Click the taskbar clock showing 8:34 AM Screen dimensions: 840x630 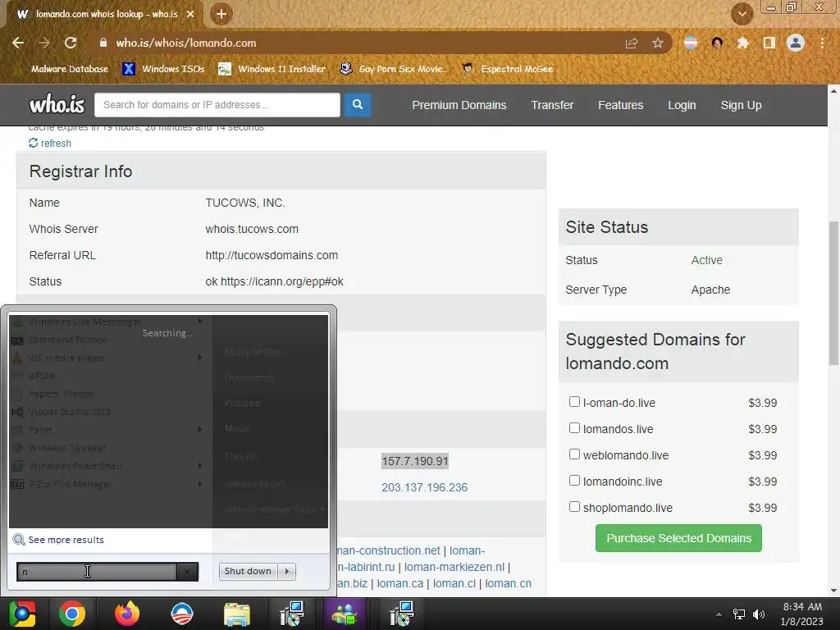point(802,614)
